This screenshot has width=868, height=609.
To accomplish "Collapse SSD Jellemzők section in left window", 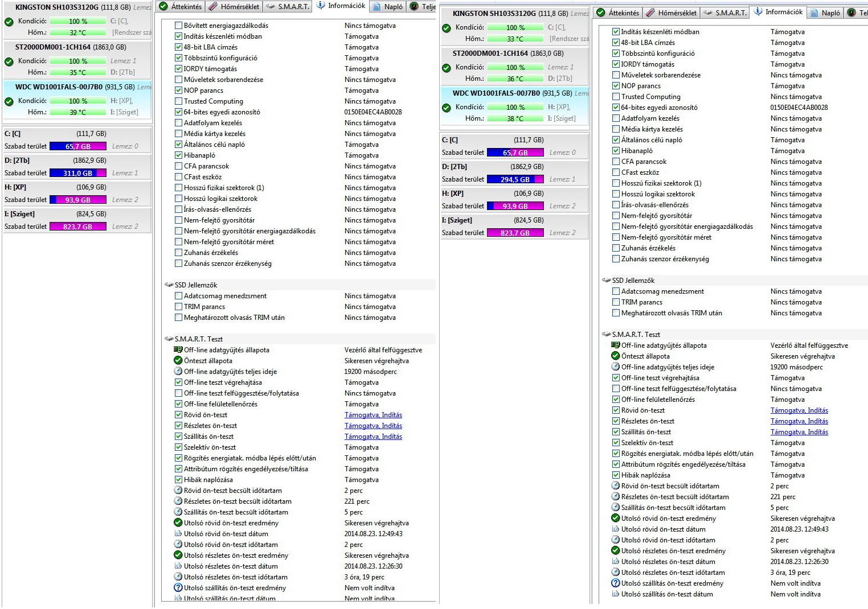I will (169, 285).
